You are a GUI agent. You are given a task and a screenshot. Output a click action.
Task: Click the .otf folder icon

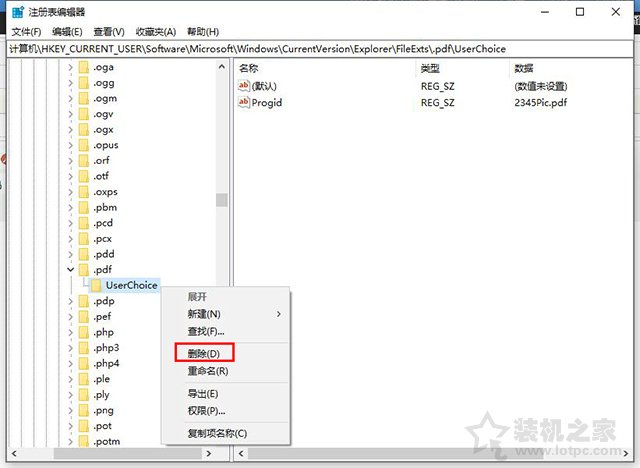[x=84, y=176]
